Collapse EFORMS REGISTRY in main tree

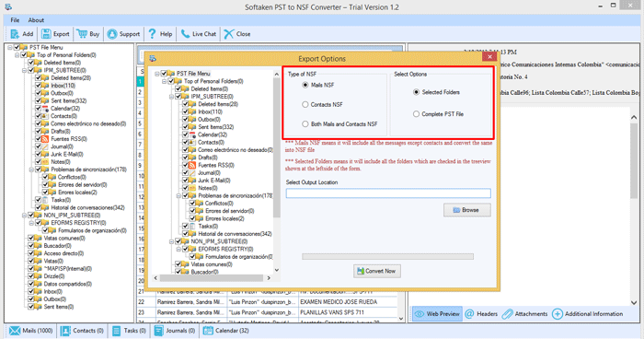pos(31,223)
